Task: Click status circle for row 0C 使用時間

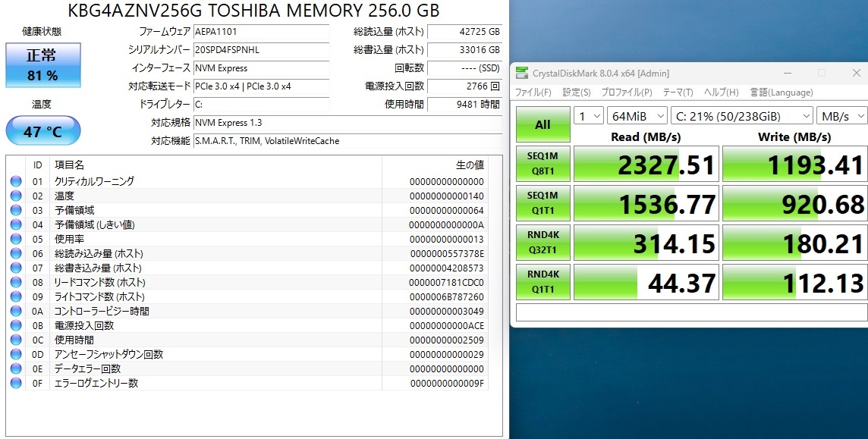Action: click(15, 339)
